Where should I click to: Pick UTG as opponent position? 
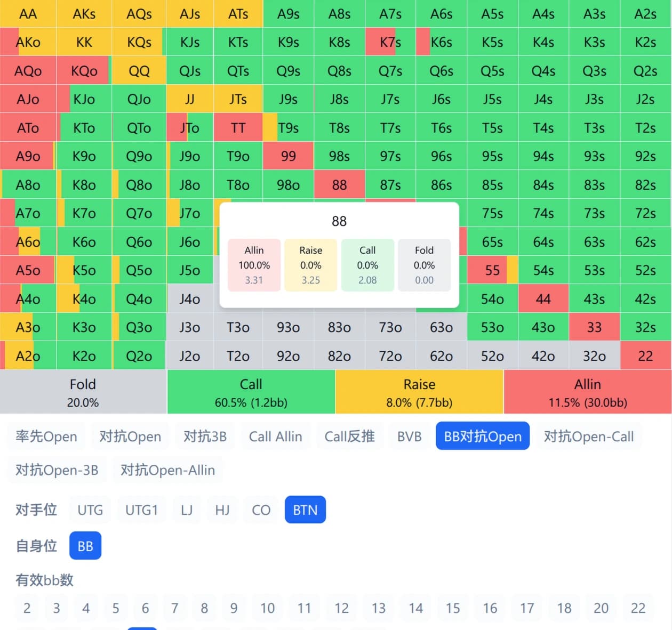pos(90,510)
